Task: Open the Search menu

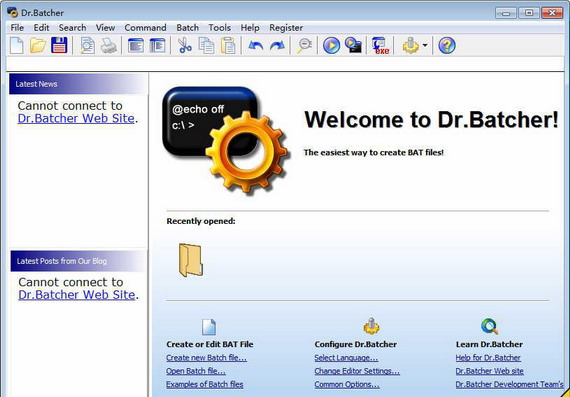Action: click(72, 28)
